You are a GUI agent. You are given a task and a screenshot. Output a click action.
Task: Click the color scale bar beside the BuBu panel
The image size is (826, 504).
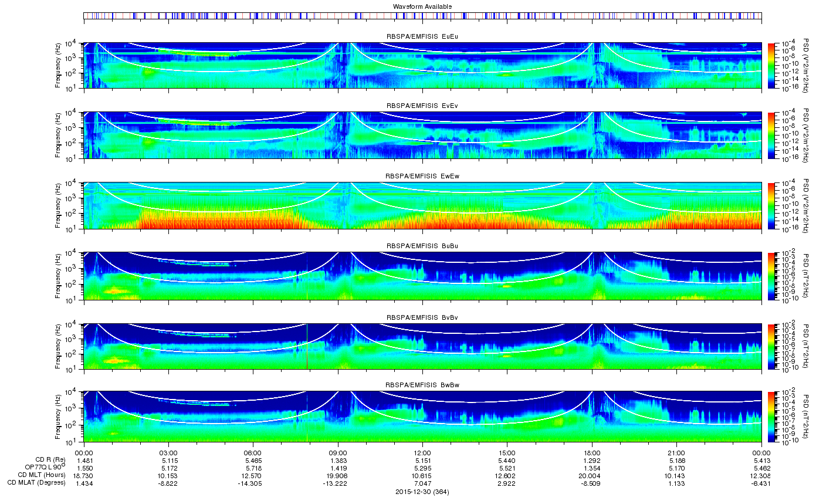(771, 276)
